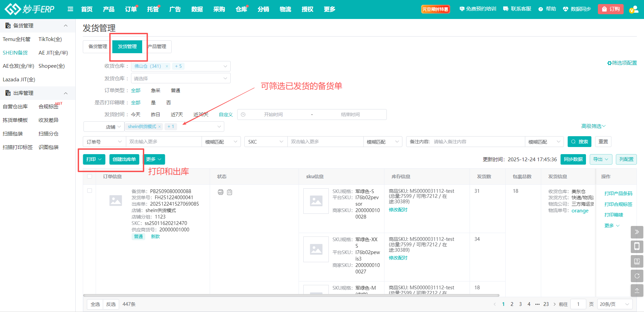Open the user account avatar icon

(633, 9)
